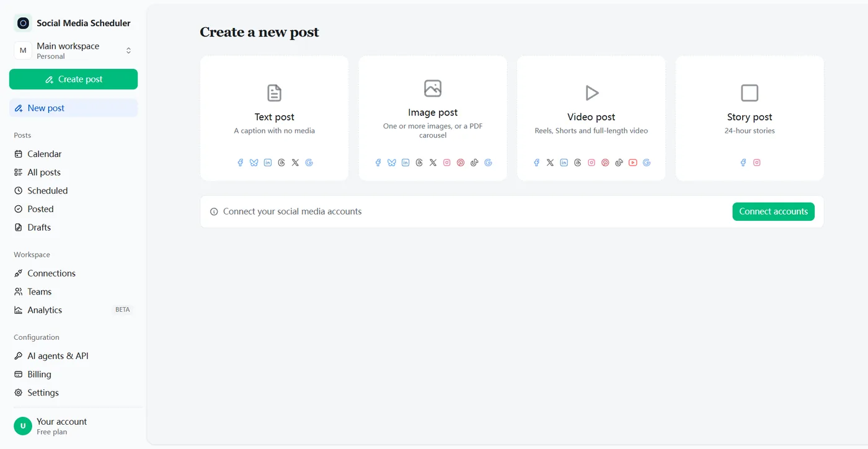Click LinkedIn icon under Text post
The image size is (868, 449).
268,162
